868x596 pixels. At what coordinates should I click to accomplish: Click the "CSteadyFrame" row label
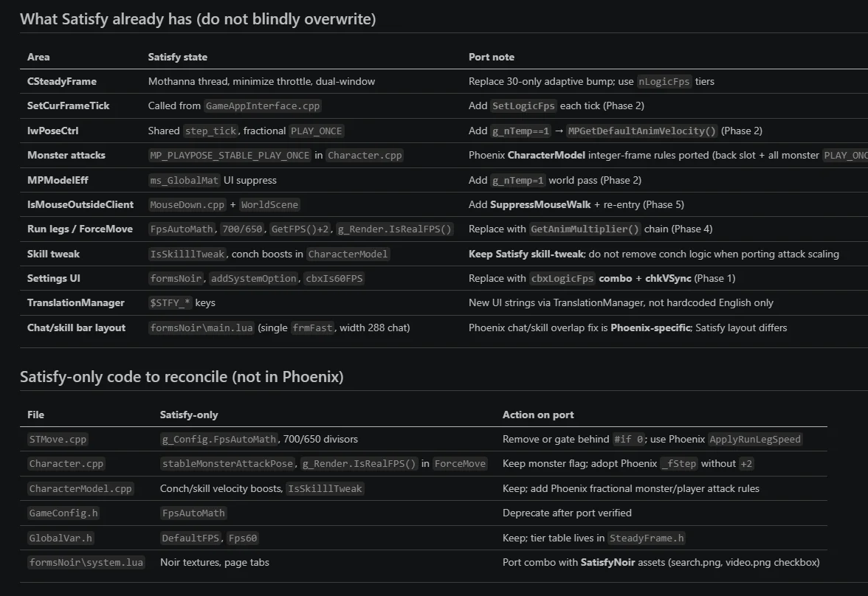(62, 81)
